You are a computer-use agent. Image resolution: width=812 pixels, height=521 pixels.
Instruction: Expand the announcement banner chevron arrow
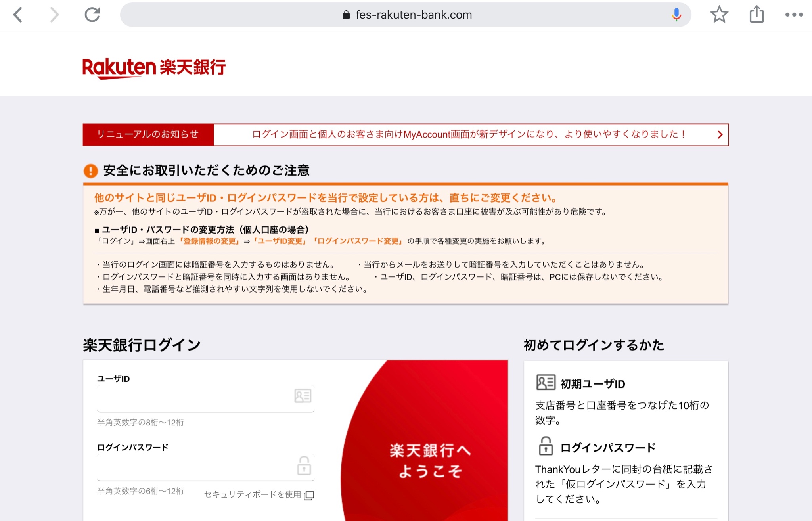720,135
